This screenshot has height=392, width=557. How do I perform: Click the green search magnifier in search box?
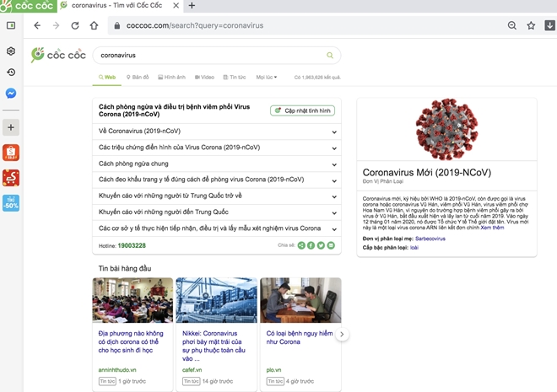point(330,56)
